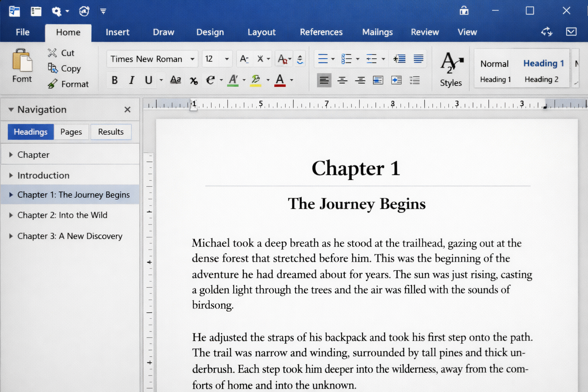The width and height of the screenshot is (588, 392).
Task: Click the share arrows icon
Action: (547, 32)
